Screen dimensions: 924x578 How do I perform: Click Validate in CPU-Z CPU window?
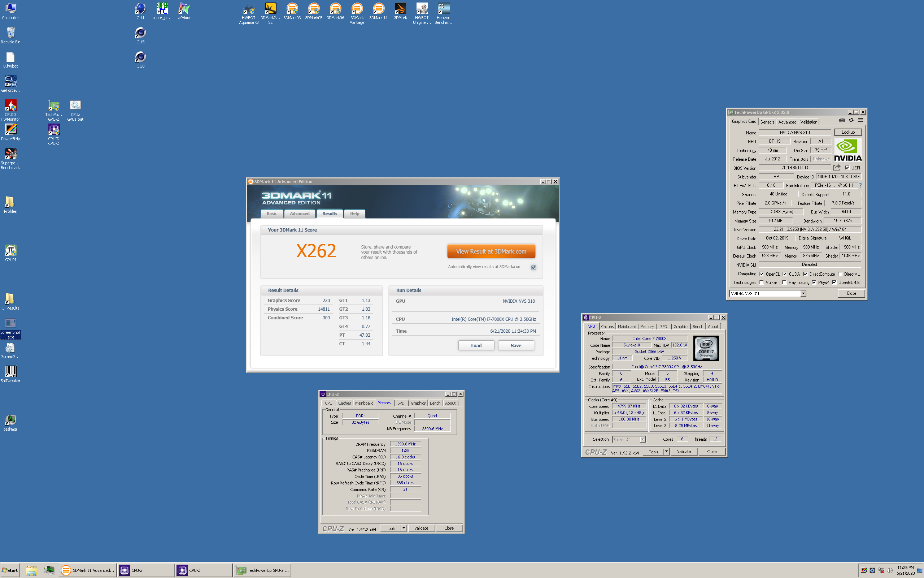[x=684, y=452]
